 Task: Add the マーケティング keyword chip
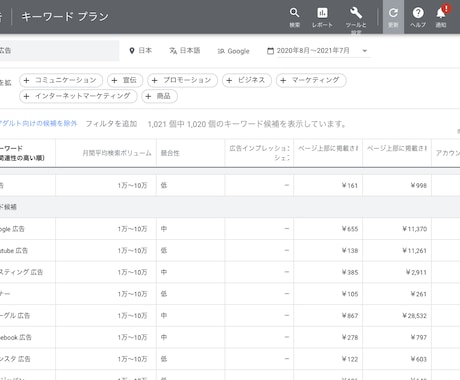(x=311, y=80)
